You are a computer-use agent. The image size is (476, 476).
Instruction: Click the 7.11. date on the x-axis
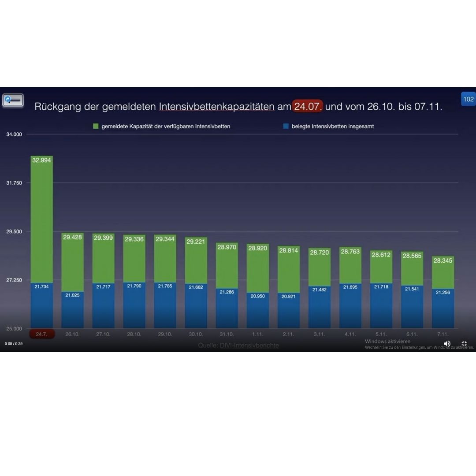(x=443, y=334)
